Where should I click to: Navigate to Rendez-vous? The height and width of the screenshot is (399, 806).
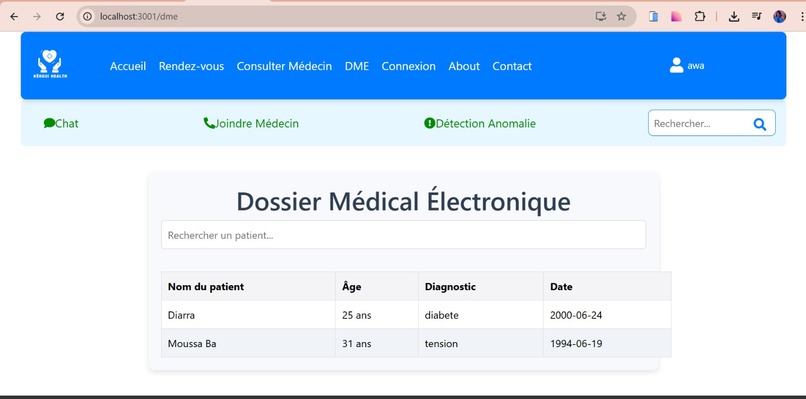click(191, 66)
